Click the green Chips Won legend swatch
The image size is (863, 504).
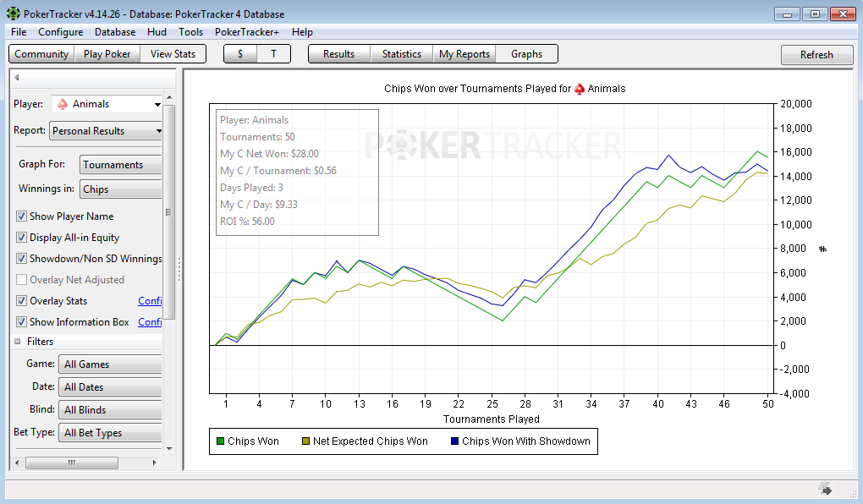[221, 441]
